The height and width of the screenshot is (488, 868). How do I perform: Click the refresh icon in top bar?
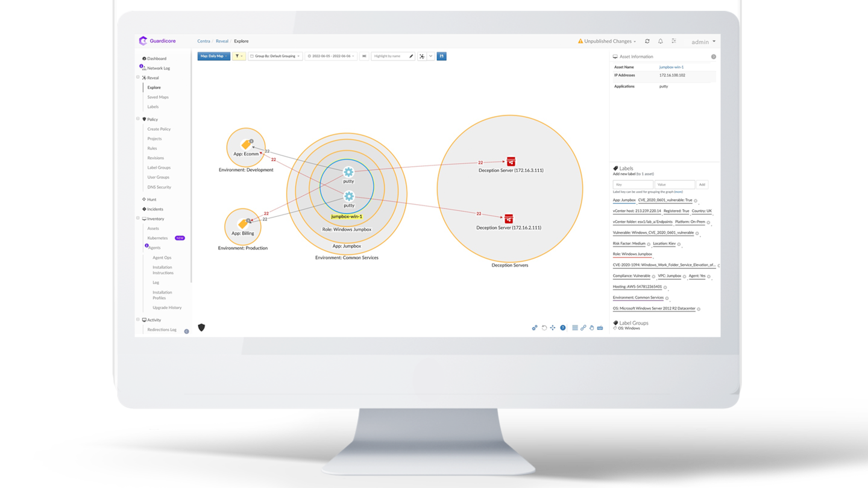click(x=647, y=42)
